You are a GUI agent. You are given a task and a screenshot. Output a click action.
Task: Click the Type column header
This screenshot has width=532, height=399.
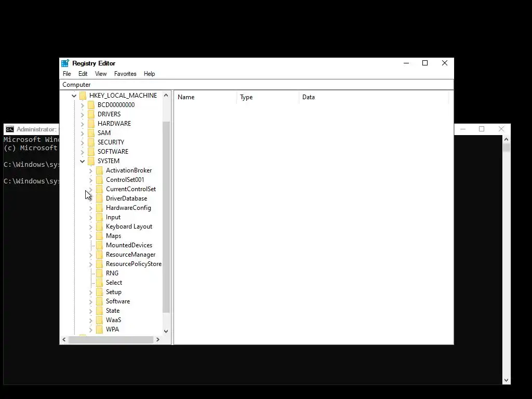tap(268, 97)
